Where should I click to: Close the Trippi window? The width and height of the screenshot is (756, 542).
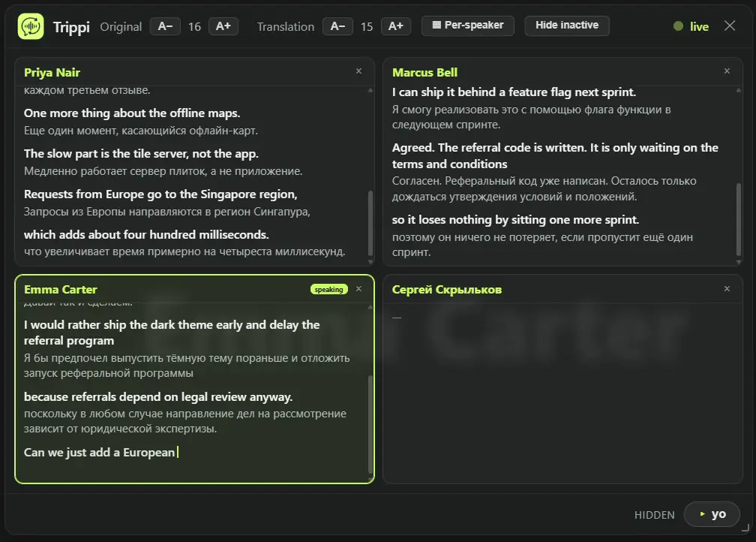[730, 26]
